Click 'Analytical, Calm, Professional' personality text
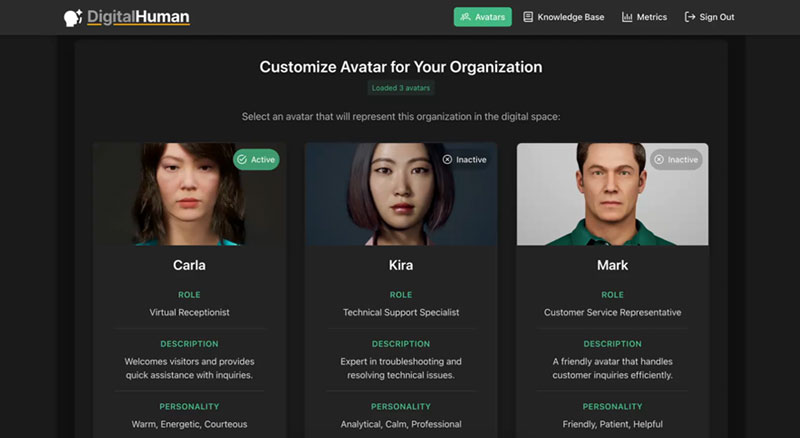This screenshot has height=438, width=800. [x=401, y=424]
